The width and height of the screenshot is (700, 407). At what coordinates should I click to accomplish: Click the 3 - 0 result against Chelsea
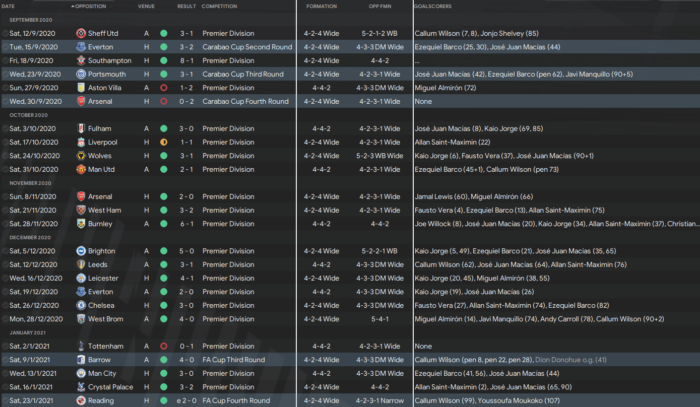[x=187, y=306]
